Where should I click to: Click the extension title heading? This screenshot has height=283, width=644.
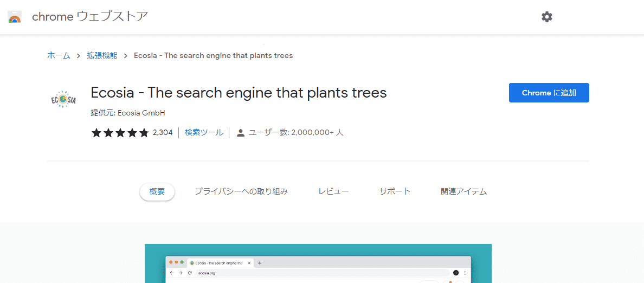239,93
